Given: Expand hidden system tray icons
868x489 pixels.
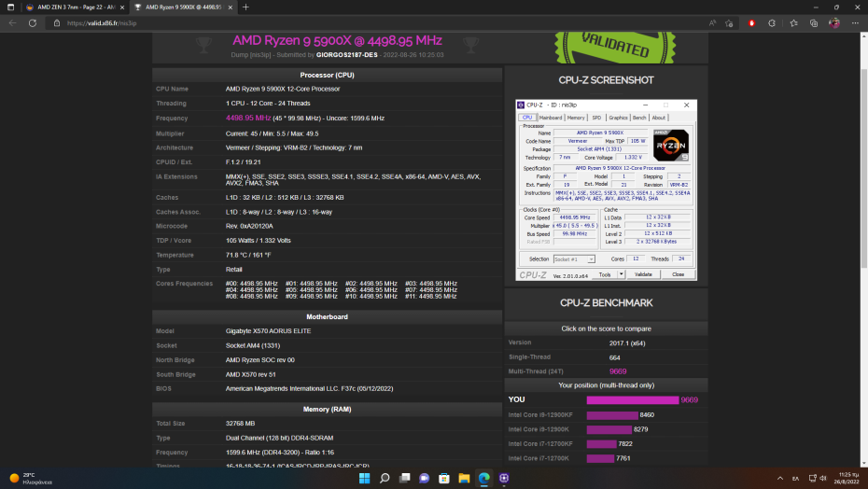Looking at the screenshot, I should click(x=780, y=478).
